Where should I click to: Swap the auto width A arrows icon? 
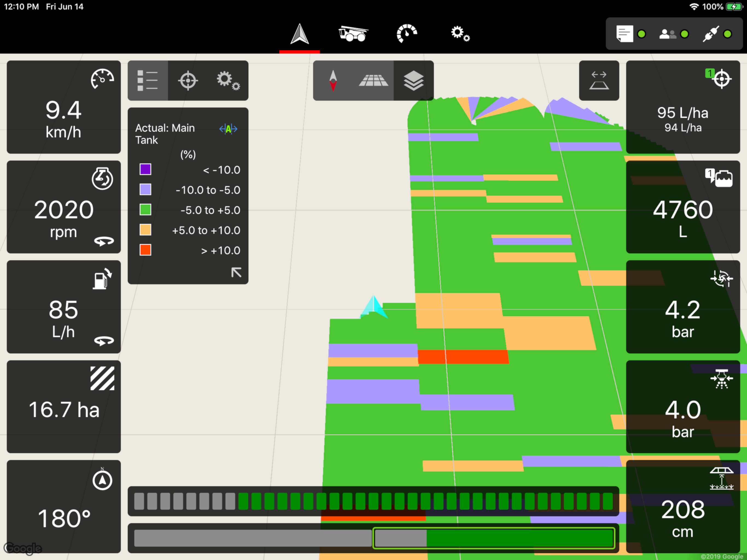tap(228, 129)
